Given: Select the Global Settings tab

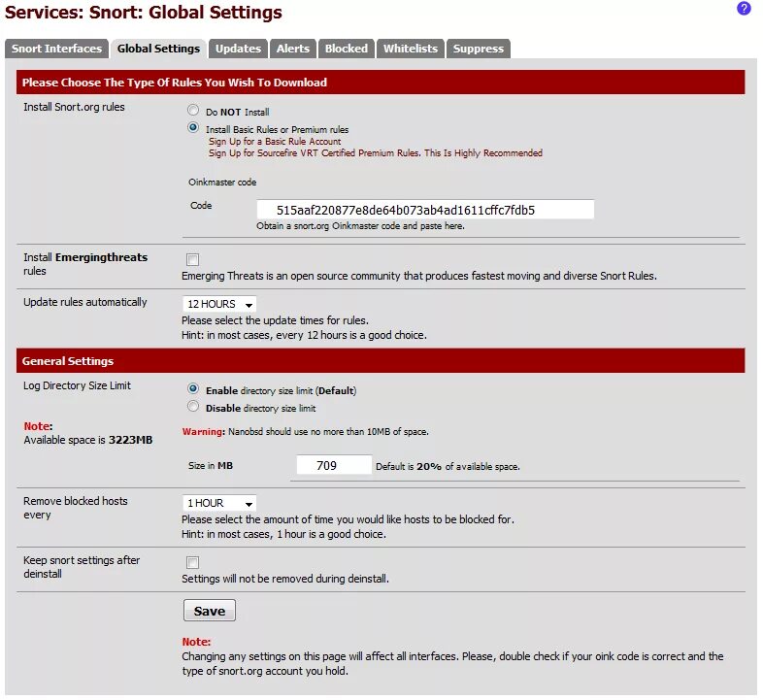Looking at the screenshot, I should click(x=158, y=49).
